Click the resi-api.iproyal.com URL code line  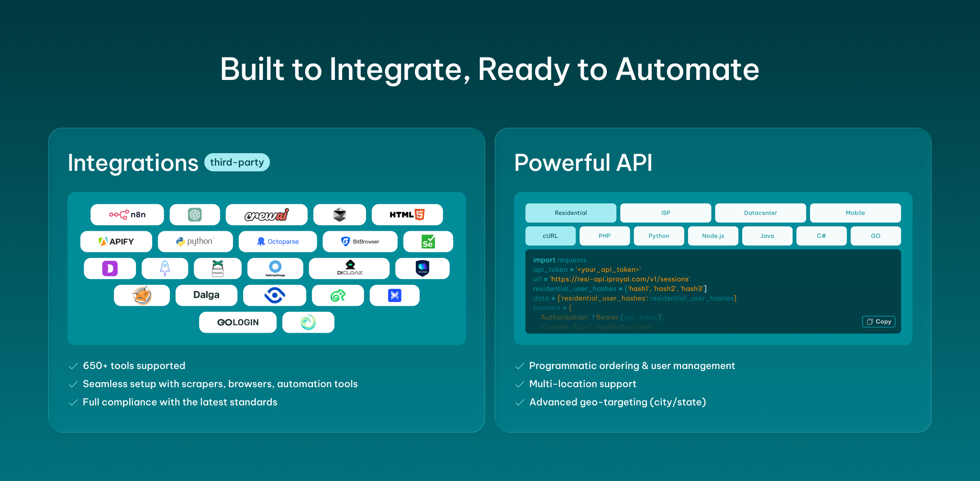[612, 279]
